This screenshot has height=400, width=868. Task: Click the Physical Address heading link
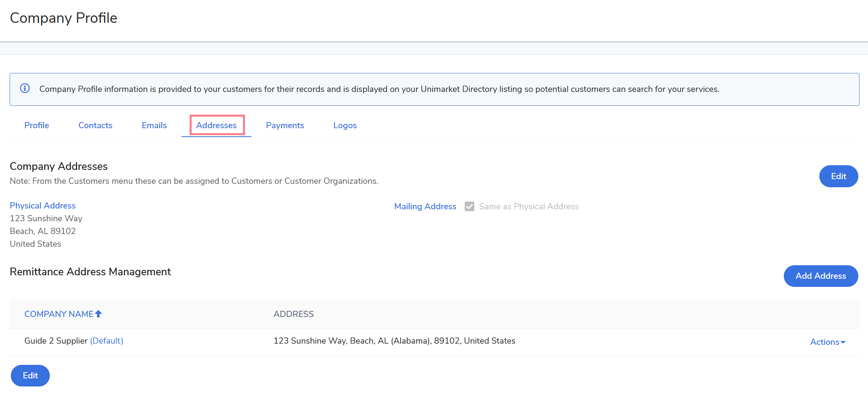point(42,206)
